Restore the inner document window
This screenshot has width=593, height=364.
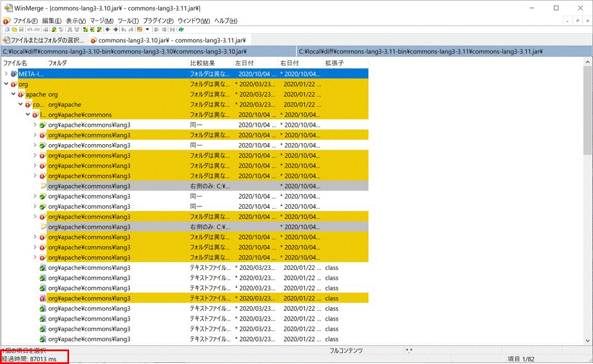[x=577, y=21]
